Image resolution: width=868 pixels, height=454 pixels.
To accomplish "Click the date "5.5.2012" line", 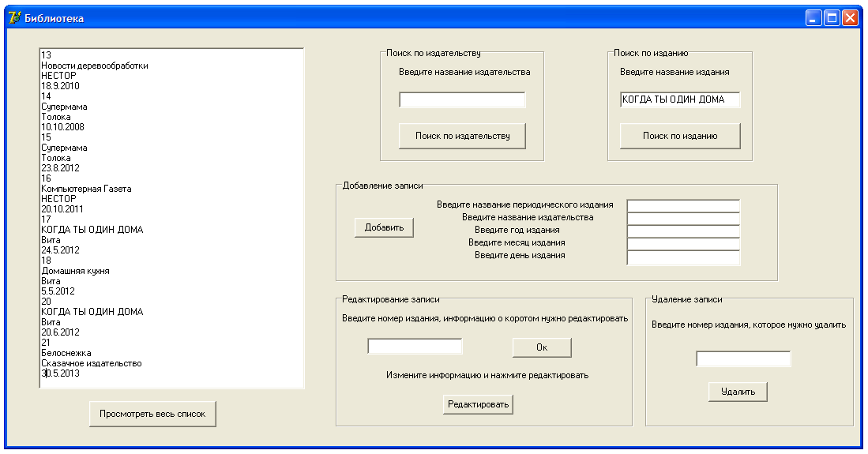I will (58, 291).
